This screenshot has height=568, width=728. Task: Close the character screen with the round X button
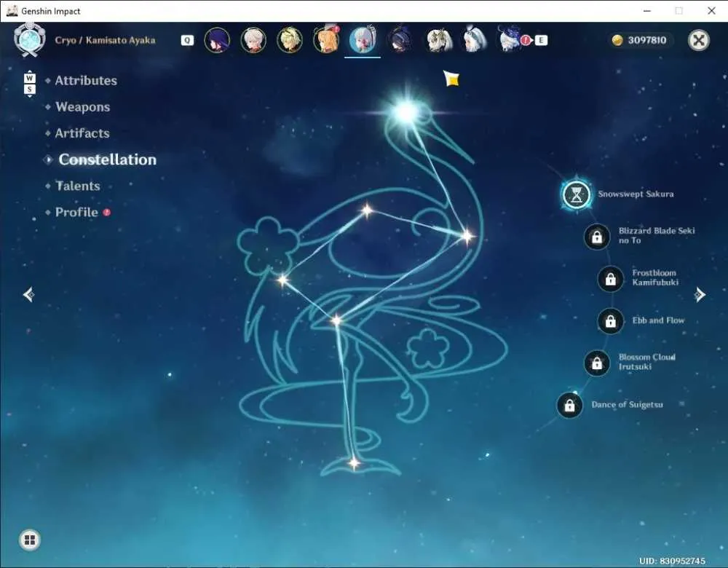[698, 40]
